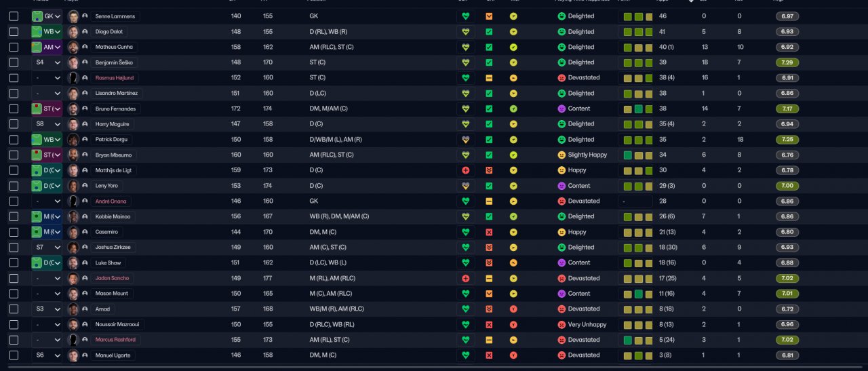Check the box for Marcus Rashford's row
Screen dimensions: 868x371
(x=14, y=340)
